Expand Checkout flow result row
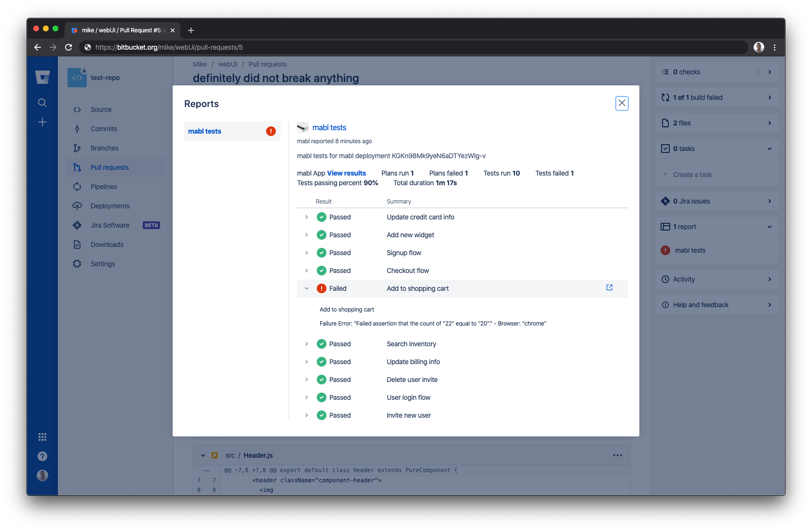 307,271
